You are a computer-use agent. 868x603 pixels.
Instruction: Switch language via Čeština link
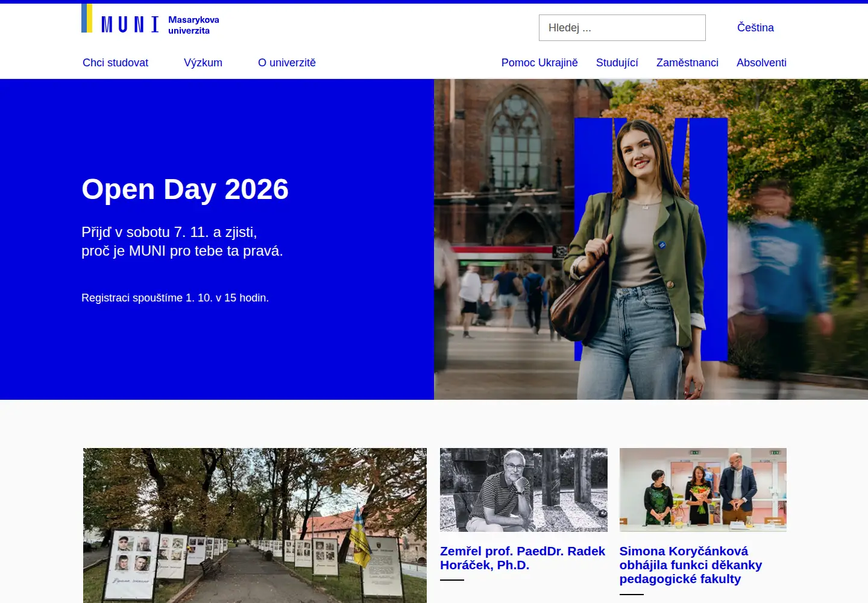point(755,28)
